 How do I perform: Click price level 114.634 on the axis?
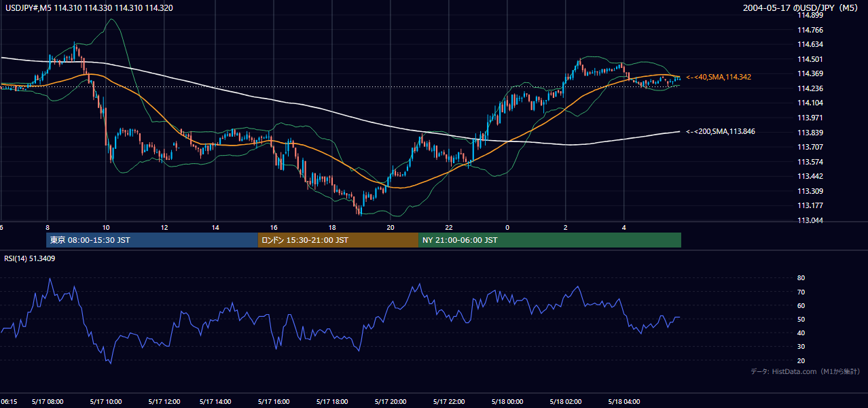pyautogui.click(x=810, y=44)
